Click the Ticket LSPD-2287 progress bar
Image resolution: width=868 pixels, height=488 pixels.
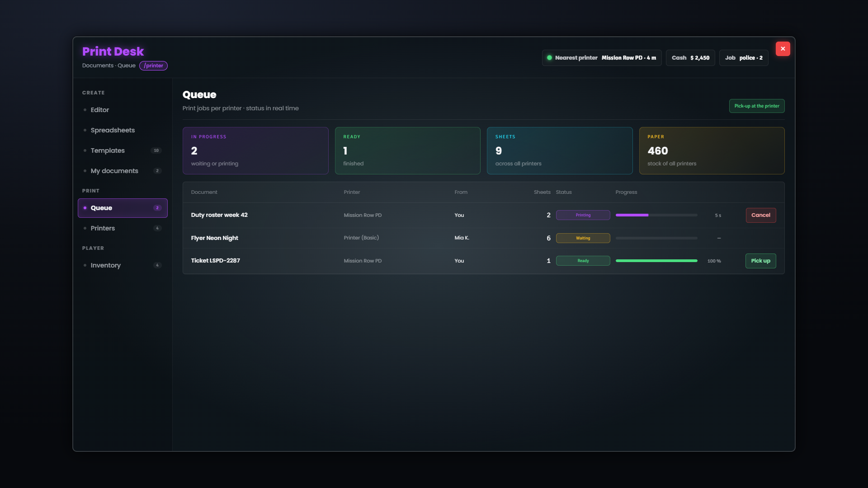[656, 261]
